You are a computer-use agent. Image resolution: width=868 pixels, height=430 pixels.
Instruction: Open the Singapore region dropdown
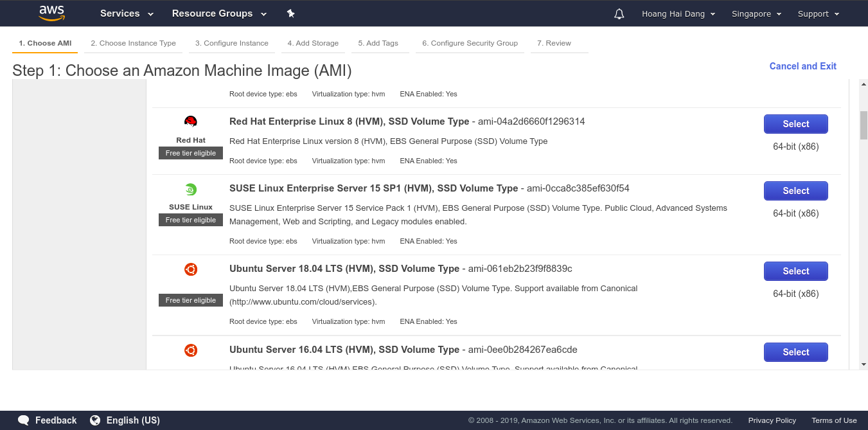[x=756, y=14]
